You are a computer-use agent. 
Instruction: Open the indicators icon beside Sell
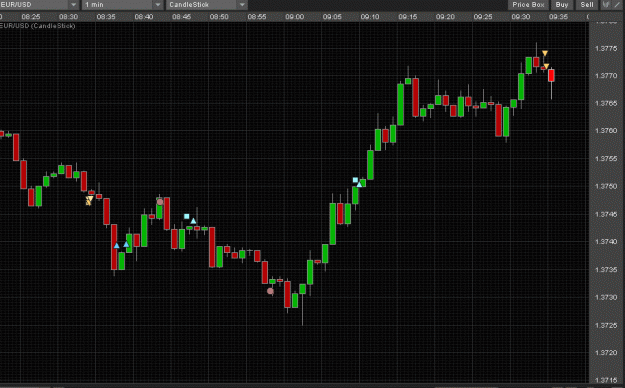(x=606, y=5)
